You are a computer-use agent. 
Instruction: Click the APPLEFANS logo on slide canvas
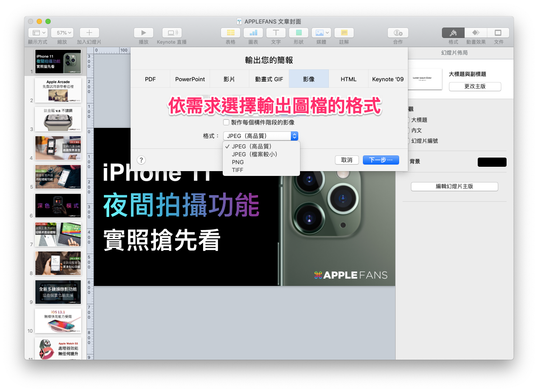(351, 275)
